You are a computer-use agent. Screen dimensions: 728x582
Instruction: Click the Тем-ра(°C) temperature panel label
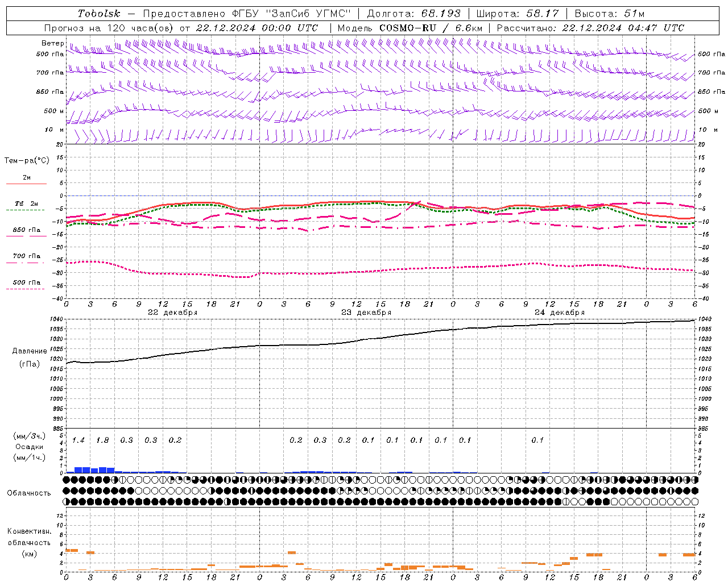pyautogui.click(x=27, y=161)
